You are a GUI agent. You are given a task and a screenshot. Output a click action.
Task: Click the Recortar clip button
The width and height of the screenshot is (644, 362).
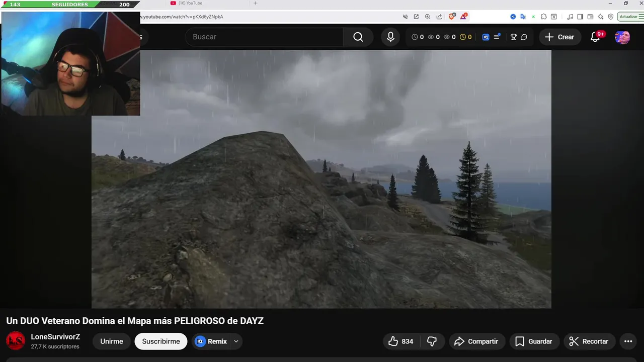(x=589, y=341)
